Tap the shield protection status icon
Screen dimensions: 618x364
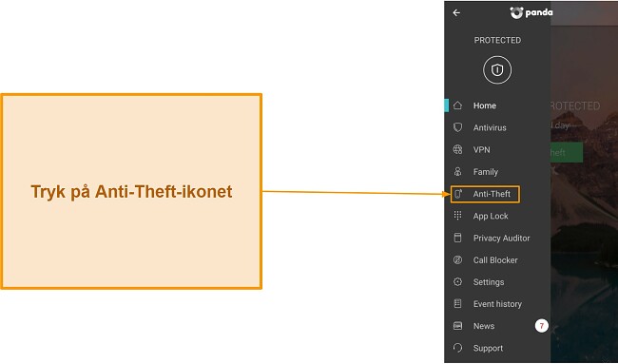click(497, 70)
